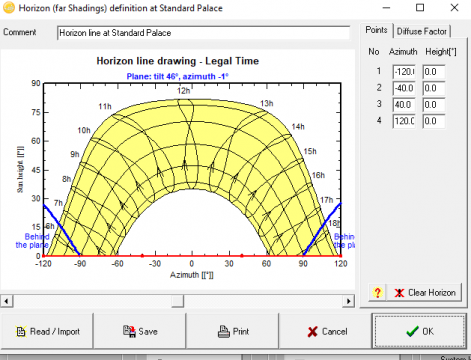Edit Azimuth value for point 4
The height and width of the screenshot is (360, 471).
point(404,121)
